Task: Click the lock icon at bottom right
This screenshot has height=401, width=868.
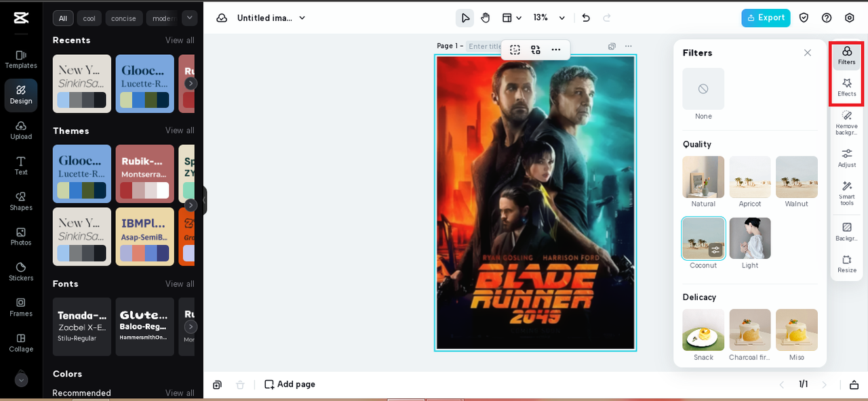Action: click(x=854, y=385)
